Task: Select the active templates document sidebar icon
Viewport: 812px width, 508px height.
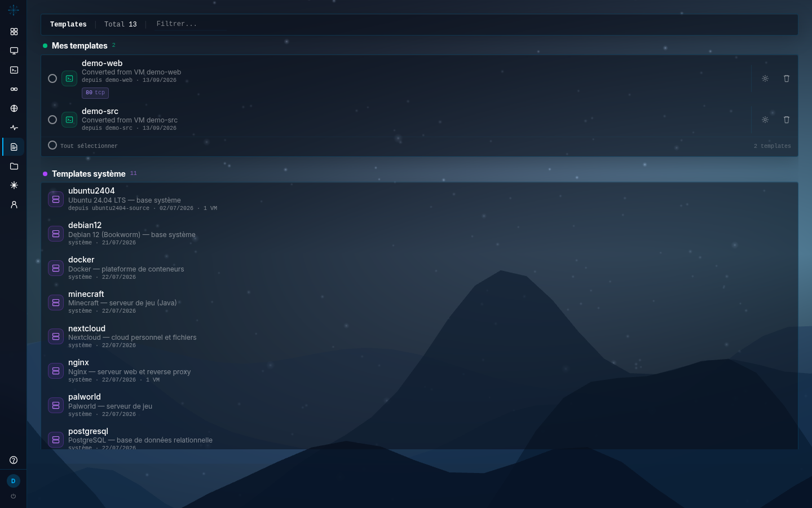Action: click(14, 147)
